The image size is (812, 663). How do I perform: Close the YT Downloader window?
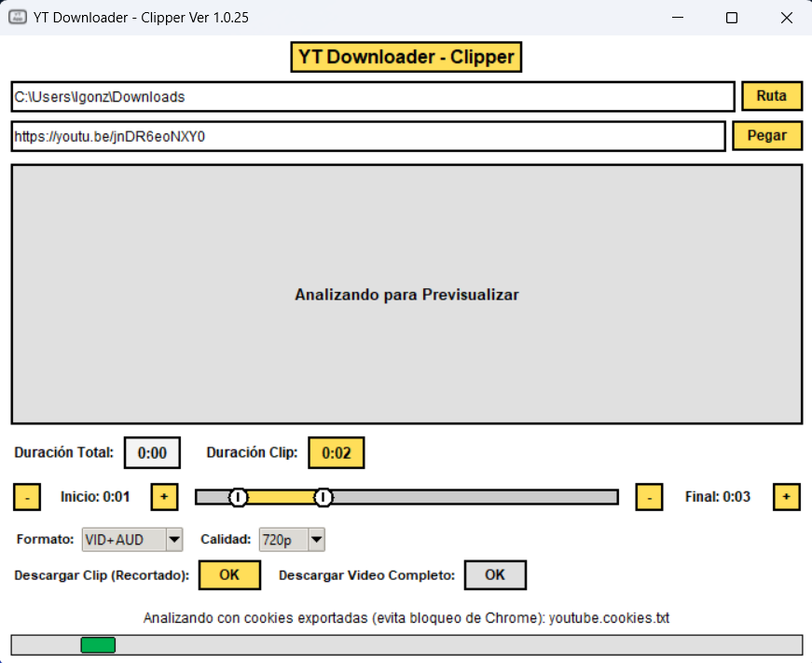[787, 18]
